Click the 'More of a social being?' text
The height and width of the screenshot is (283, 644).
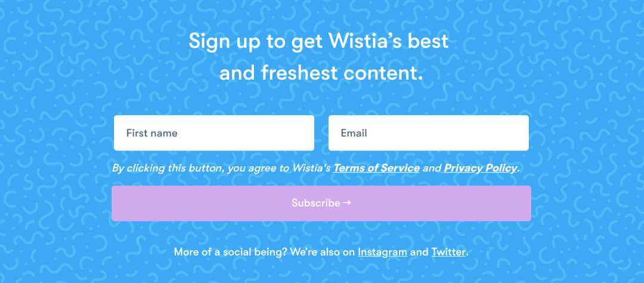[230, 252]
